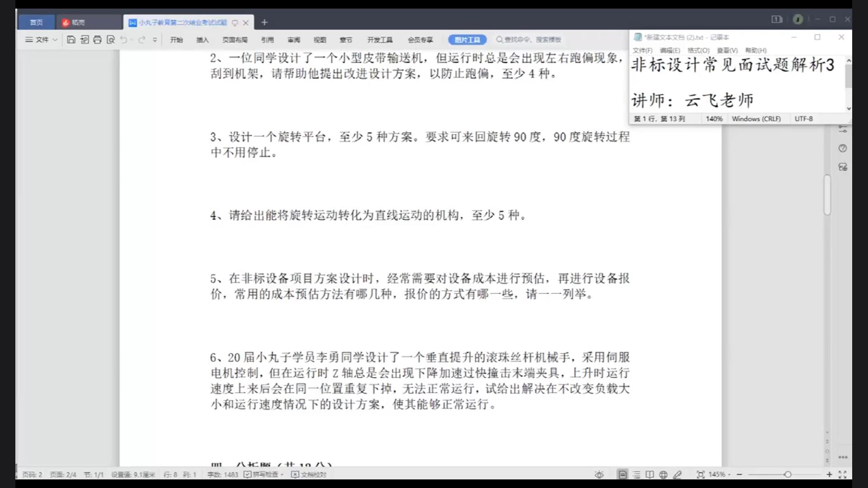Select outline view icon
Image resolution: width=868 pixels, height=488 pixels.
pyautogui.click(x=637, y=474)
